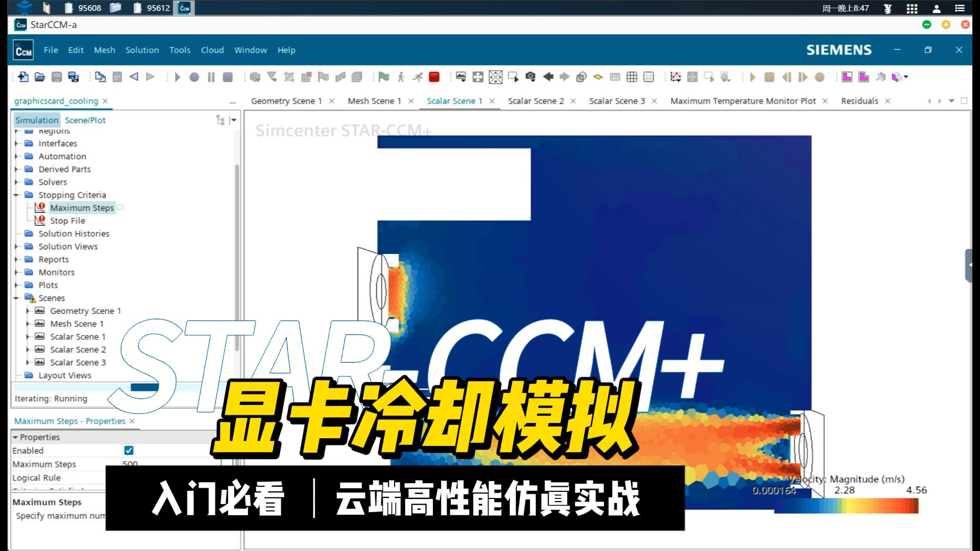
Task: Close the graphicscard_cooling tab
Action: click(105, 101)
